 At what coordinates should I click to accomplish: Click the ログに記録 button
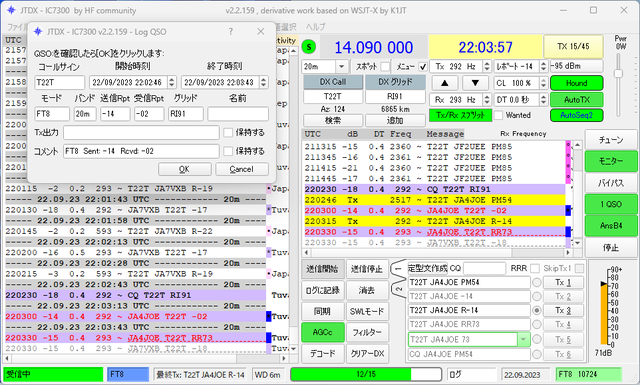[x=322, y=290]
